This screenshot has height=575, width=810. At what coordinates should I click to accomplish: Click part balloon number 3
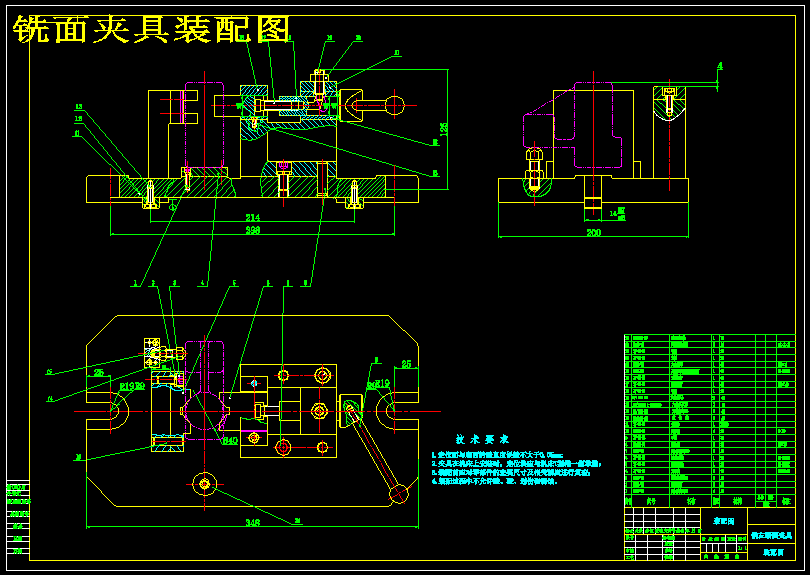[x=175, y=283]
